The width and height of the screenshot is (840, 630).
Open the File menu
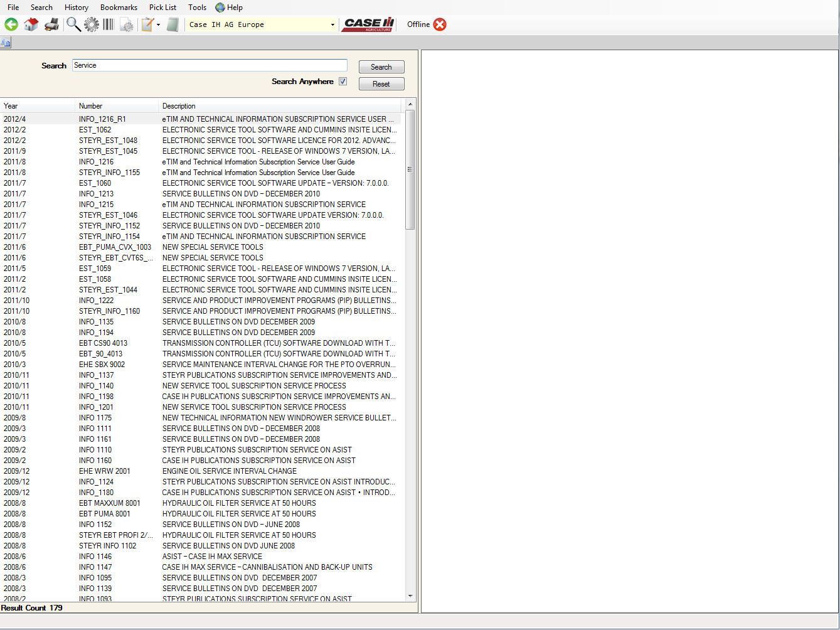point(13,8)
